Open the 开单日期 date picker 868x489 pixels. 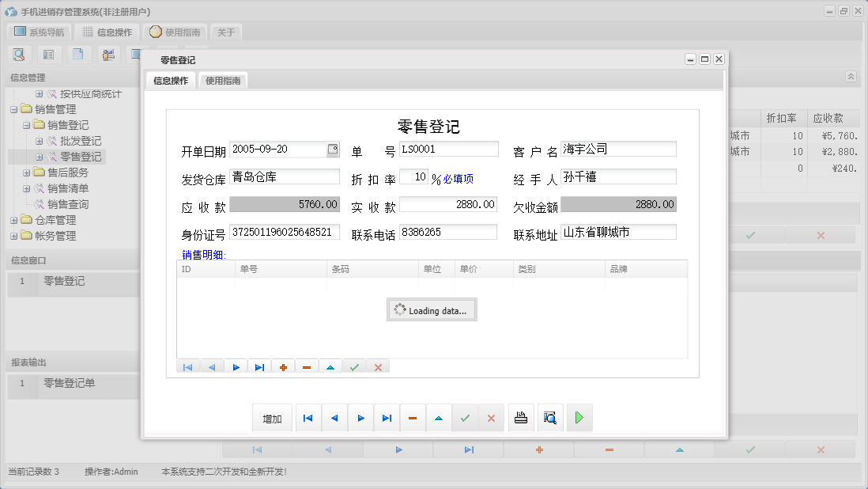tap(333, 149)
